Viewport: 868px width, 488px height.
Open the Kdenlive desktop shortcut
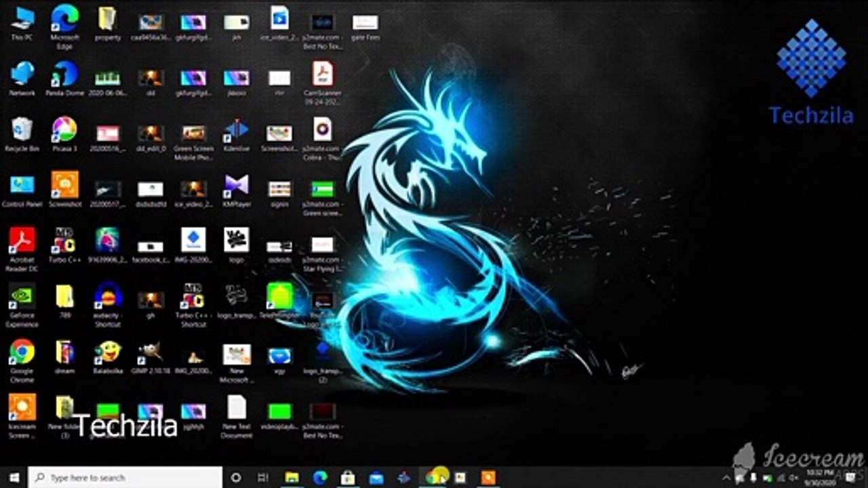pos(237,134)
